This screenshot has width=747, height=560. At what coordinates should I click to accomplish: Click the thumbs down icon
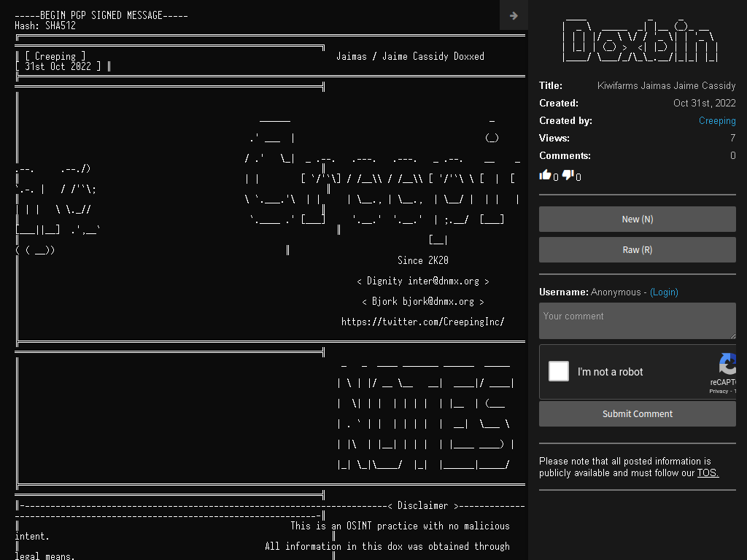(568, 175)
